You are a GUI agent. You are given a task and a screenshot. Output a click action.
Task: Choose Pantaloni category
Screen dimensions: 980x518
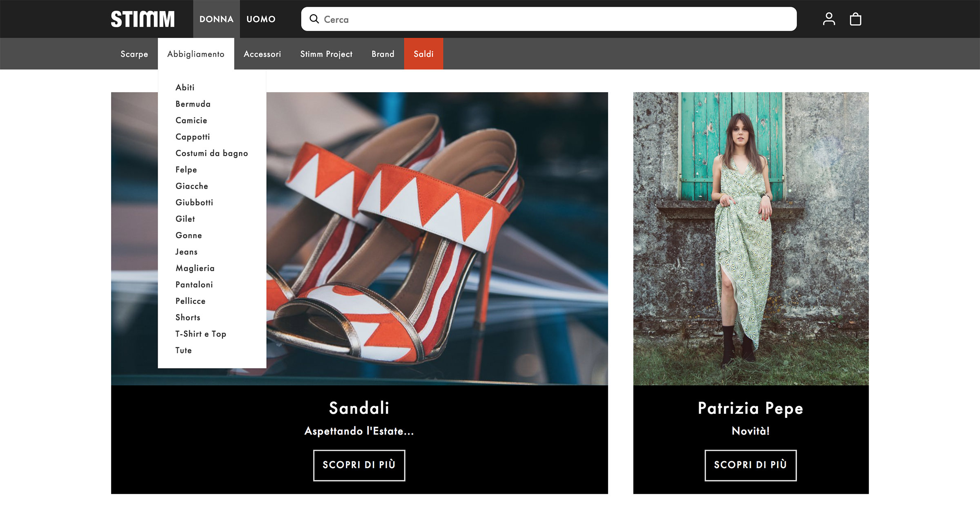coord(194,284)
